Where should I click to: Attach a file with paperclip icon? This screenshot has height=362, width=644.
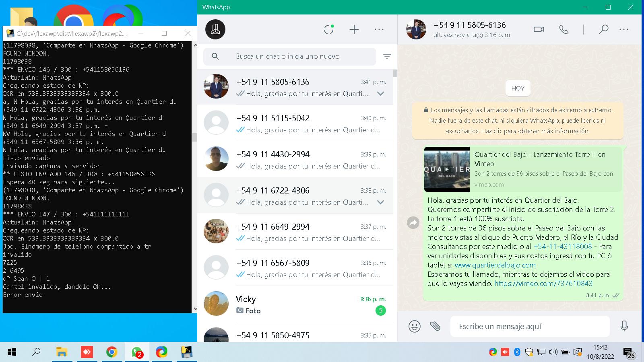tap(435, 326)
